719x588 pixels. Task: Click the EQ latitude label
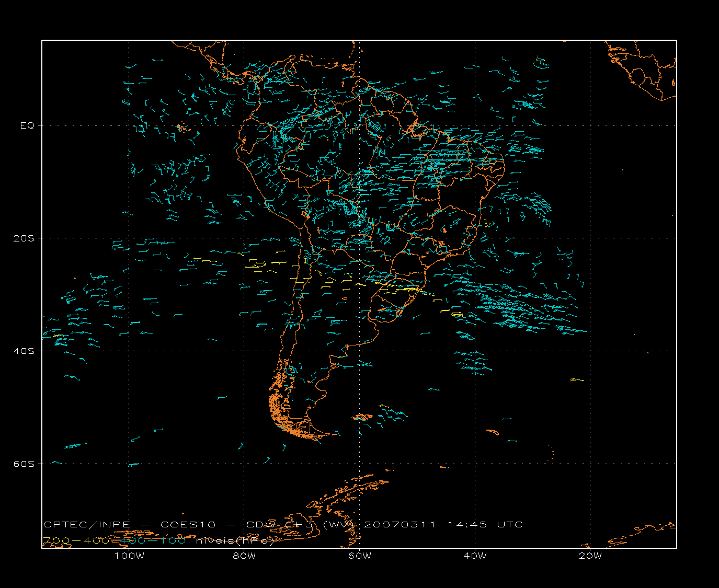[27, 125]
